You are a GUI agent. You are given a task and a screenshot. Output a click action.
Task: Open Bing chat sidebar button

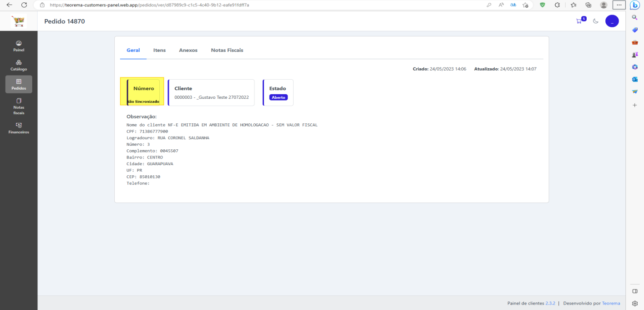[635, 5]
